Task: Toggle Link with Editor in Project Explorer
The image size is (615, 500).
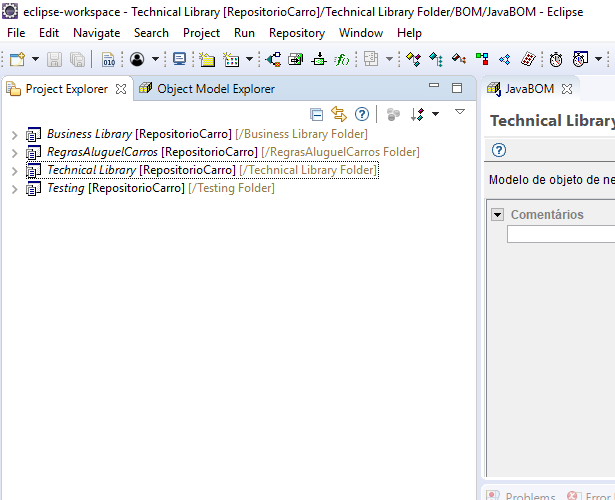Action: (339, 114)
